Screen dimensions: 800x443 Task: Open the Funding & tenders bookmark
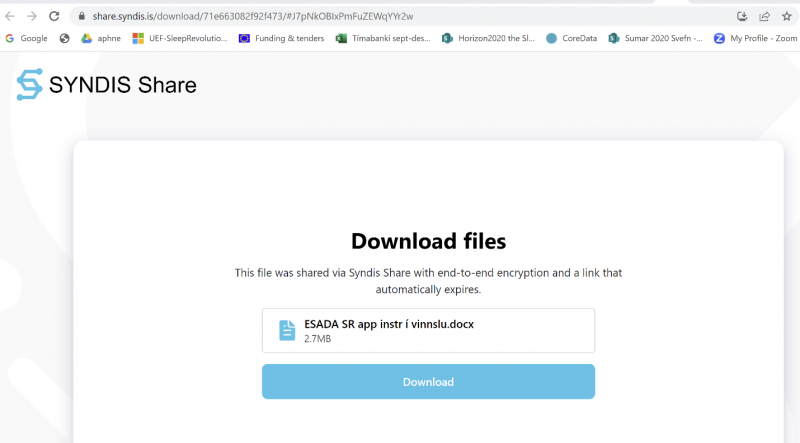click(281, 38)
